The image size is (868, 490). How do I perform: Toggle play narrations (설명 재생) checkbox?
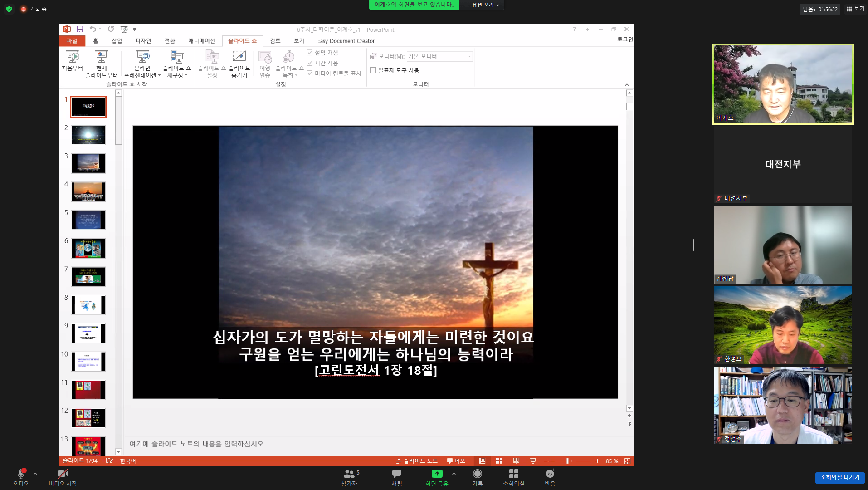[x=310, y=53]
